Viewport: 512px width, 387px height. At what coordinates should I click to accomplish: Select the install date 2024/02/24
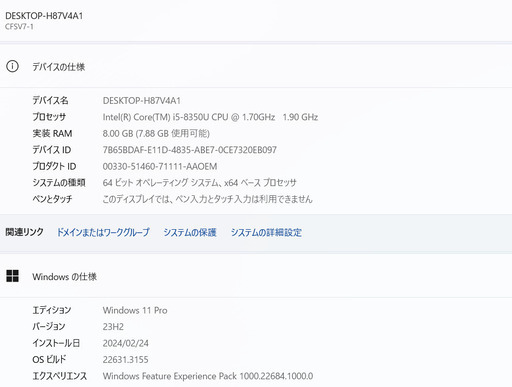126,343
